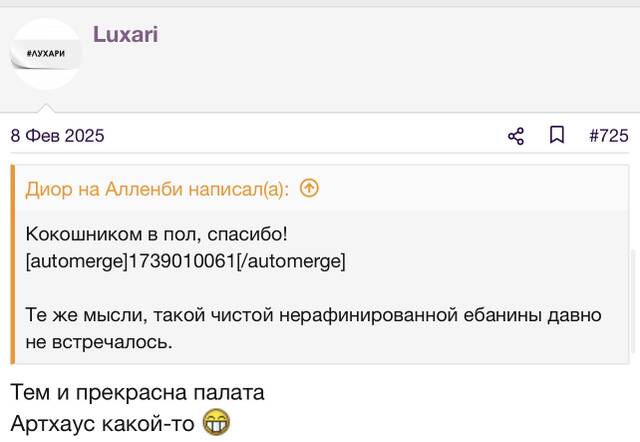Viewport: 640px width, 442px height.
Task: Open Luxari's round avatar picture
Action: click(46, 53)
